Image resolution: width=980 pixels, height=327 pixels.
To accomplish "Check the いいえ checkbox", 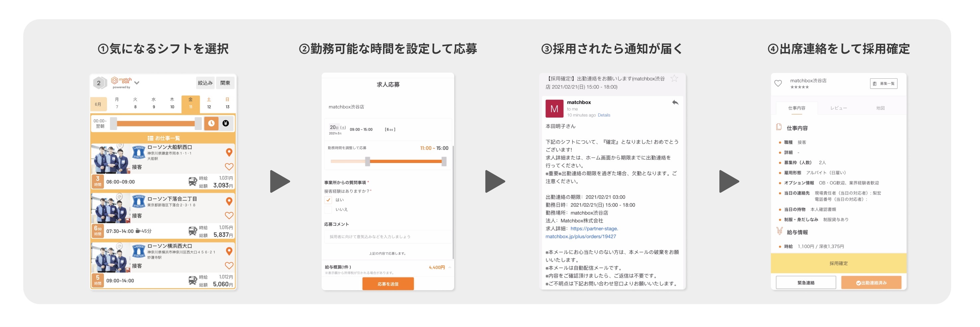I will click(x=328, y=210).
